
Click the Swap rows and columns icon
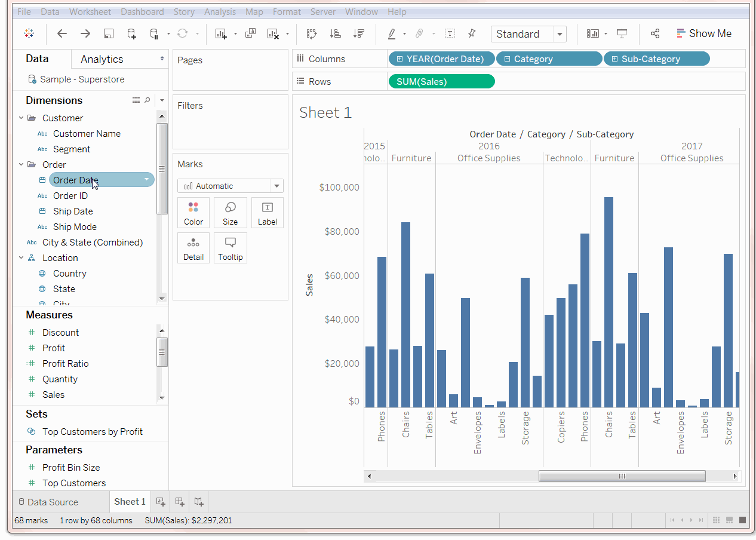pos(311,34)
